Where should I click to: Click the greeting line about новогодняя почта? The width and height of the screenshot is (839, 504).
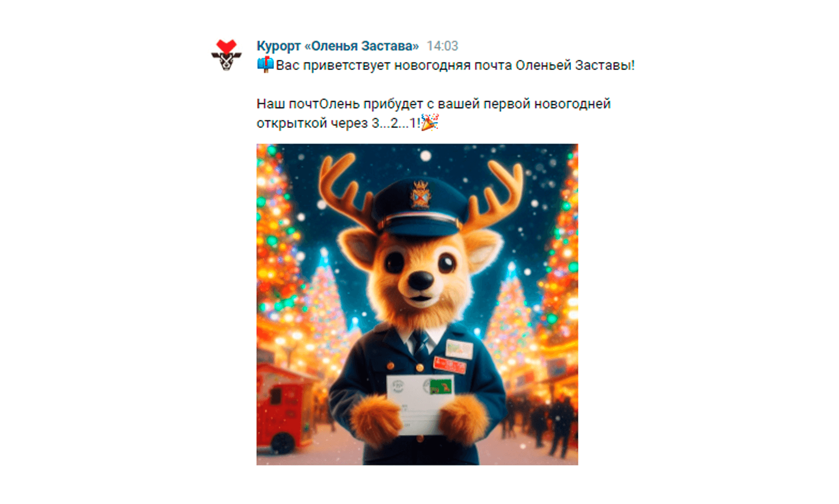(446, 65)
